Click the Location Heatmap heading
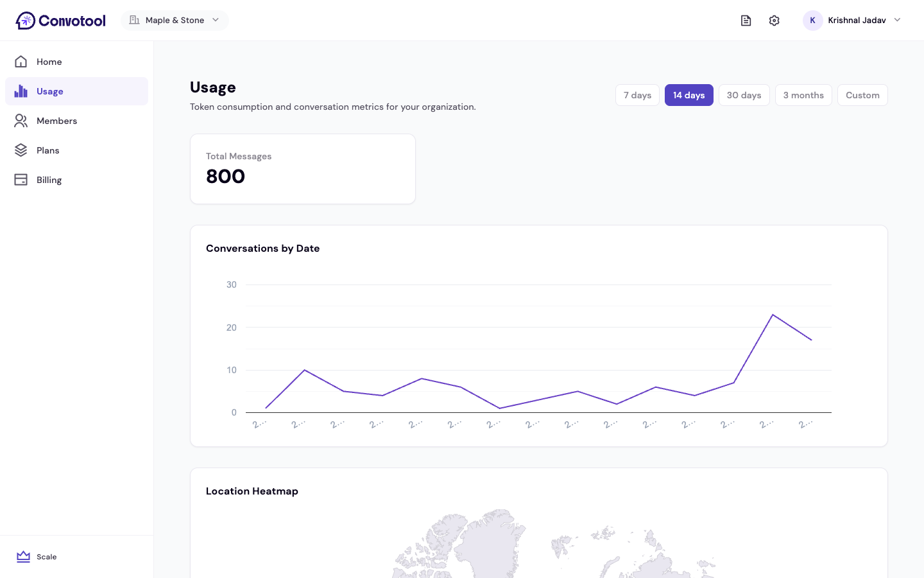 pyautogui.click(x=252, y=491)
